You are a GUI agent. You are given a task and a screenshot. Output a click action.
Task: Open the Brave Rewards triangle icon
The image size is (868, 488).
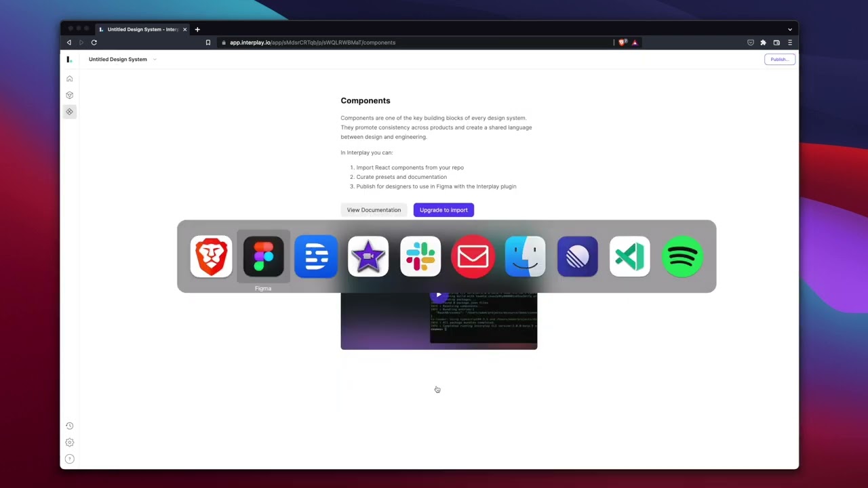(635, 43)
